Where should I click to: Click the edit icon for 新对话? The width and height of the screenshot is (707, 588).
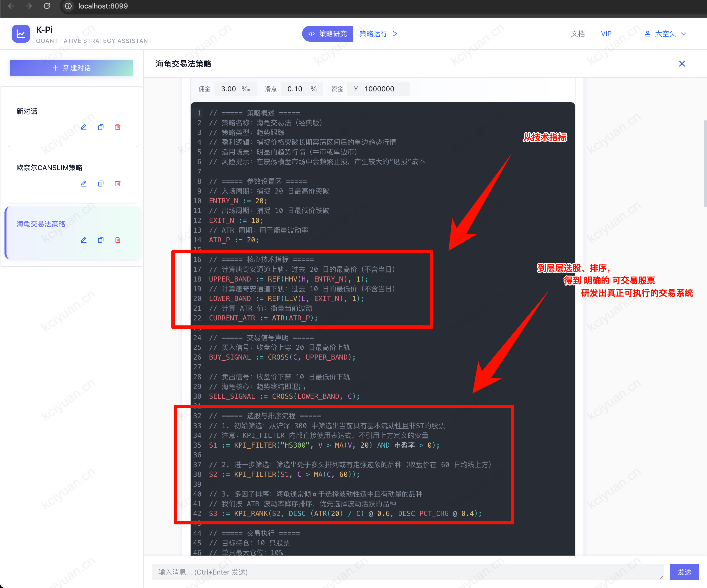coord(84,127)
